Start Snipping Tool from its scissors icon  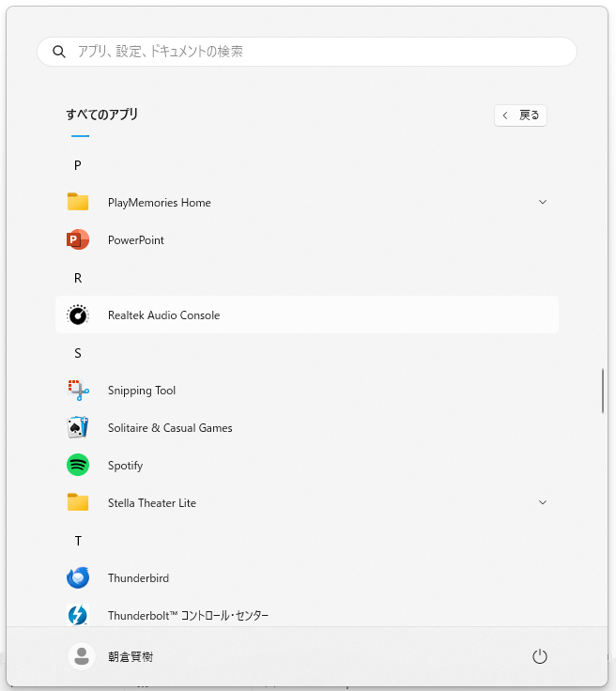(x=78, y=390)
